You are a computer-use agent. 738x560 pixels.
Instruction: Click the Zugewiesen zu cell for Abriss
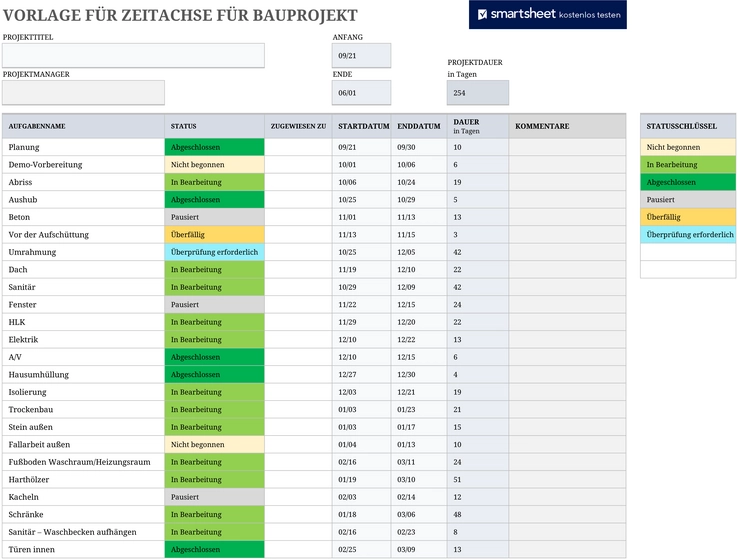[x=298, y=182]
